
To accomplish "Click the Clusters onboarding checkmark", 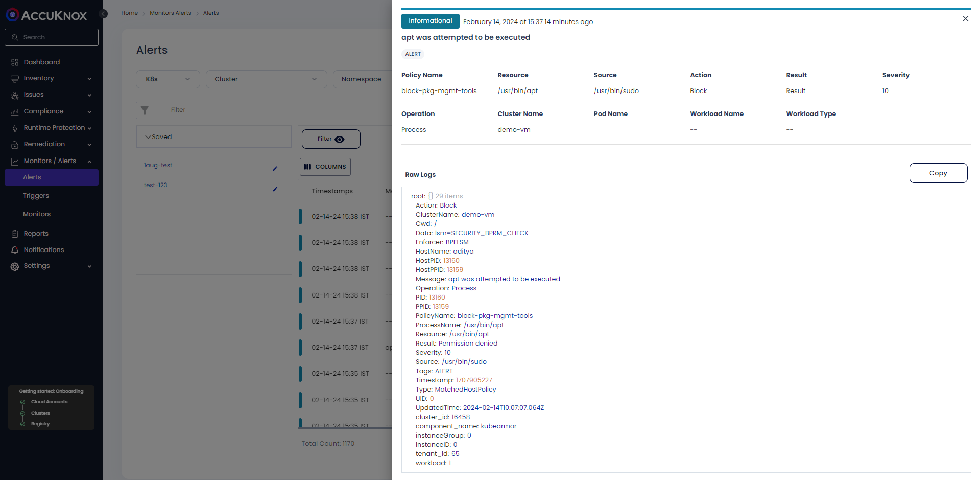I will coord(22,413).
